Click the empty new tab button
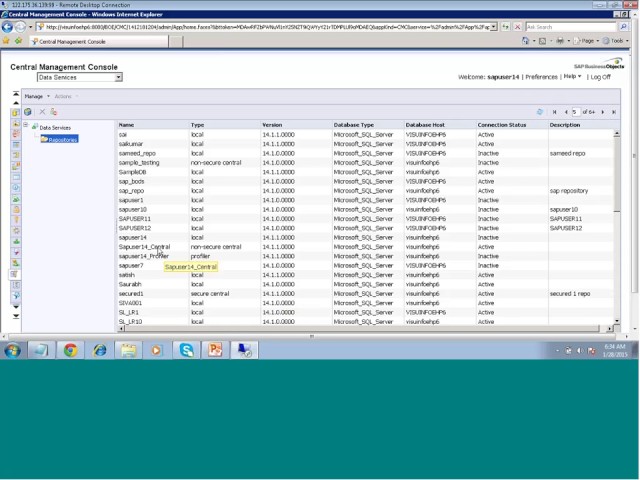 pos(176,41)
